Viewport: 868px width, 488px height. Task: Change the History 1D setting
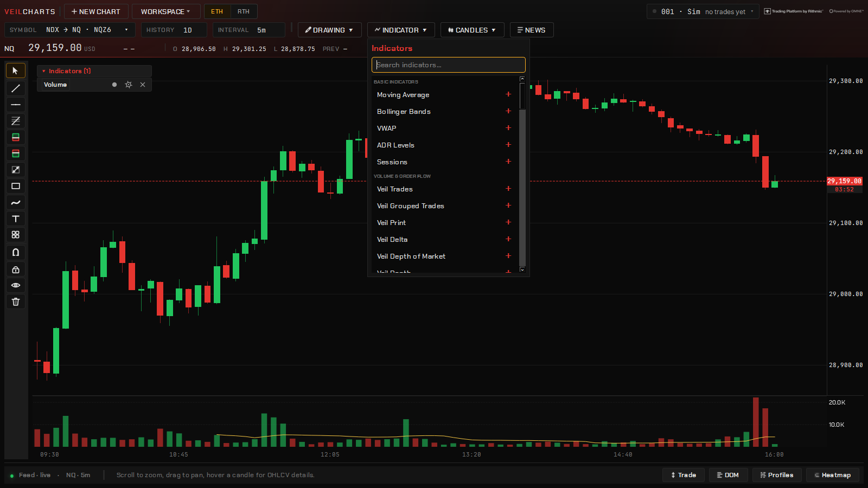(174, 30)
